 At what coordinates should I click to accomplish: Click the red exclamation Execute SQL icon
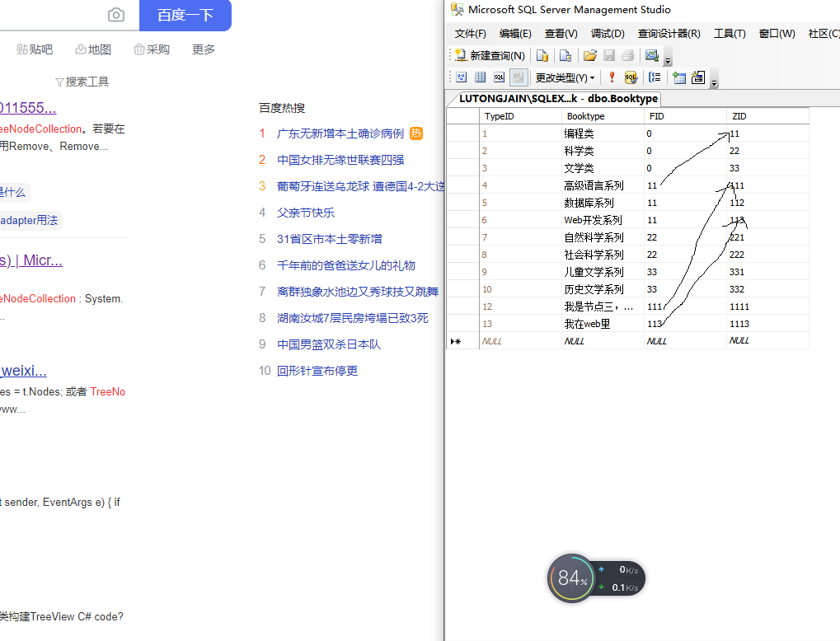(612, 77)
